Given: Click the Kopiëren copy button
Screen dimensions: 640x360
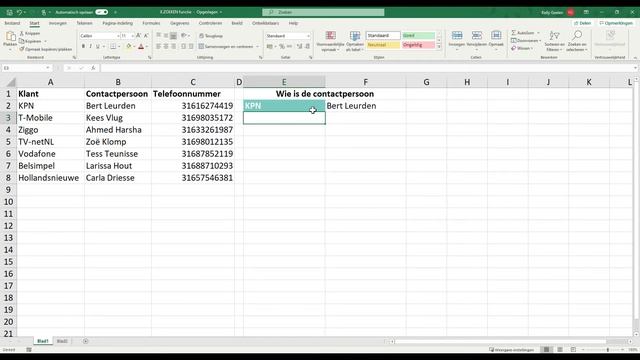Looking at the screenshot, I should 31,41.
